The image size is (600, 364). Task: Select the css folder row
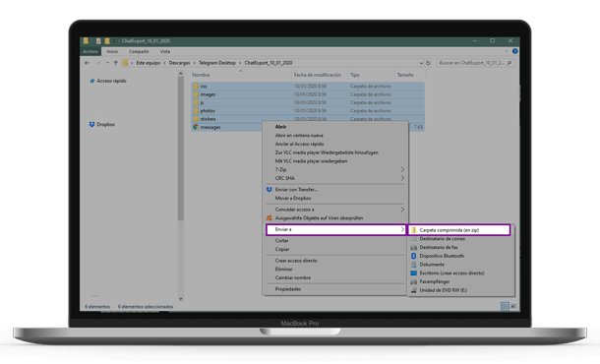point(308,87)
